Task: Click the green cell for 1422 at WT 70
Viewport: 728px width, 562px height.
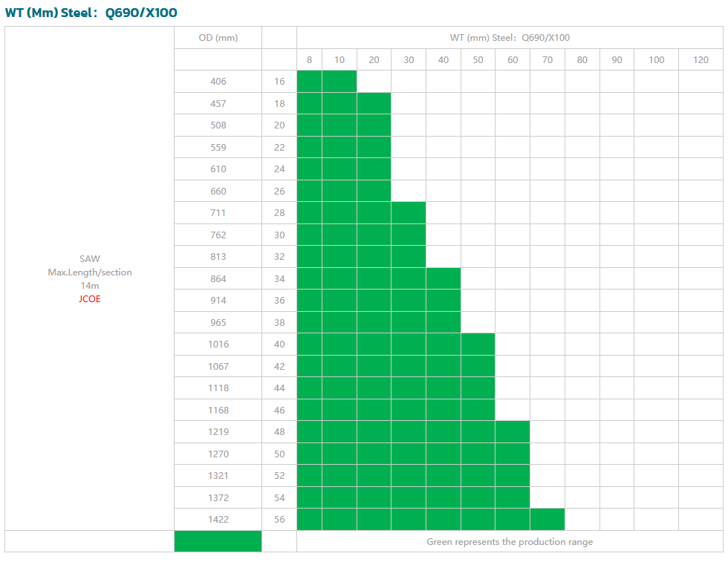Action: [547, 520]
